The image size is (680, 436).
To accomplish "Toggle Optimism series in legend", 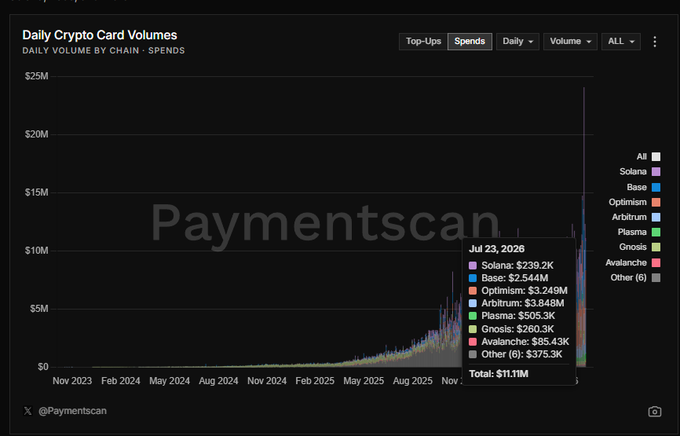I will click(634, 202).
